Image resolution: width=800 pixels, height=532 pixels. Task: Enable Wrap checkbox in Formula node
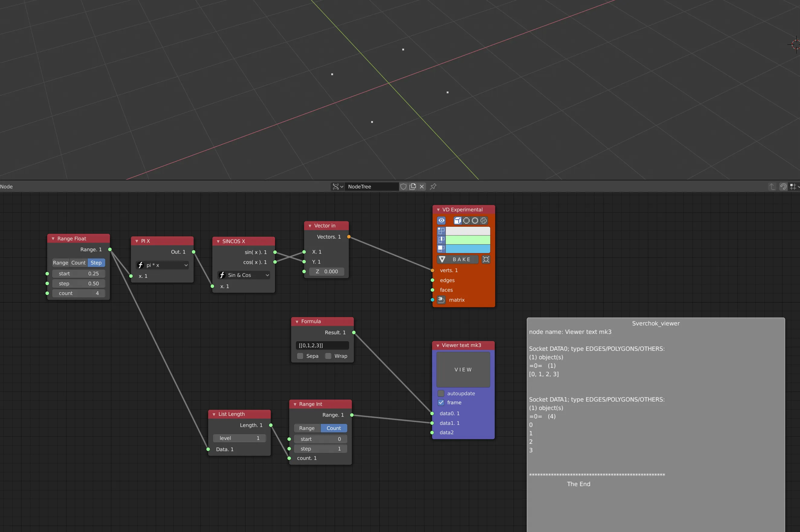point(328,356)
